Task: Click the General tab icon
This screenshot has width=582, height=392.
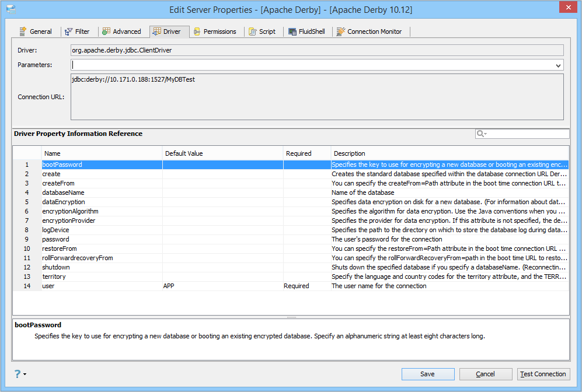Action: pos(23,32)
